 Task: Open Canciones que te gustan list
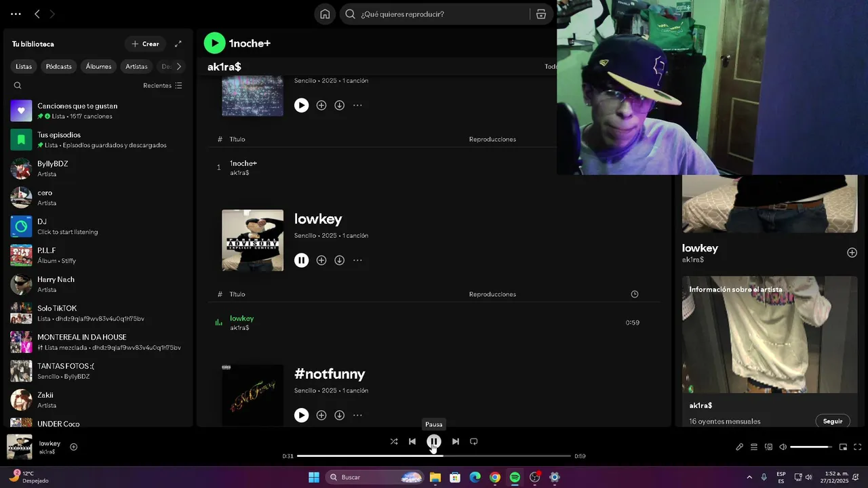[98, 110]
